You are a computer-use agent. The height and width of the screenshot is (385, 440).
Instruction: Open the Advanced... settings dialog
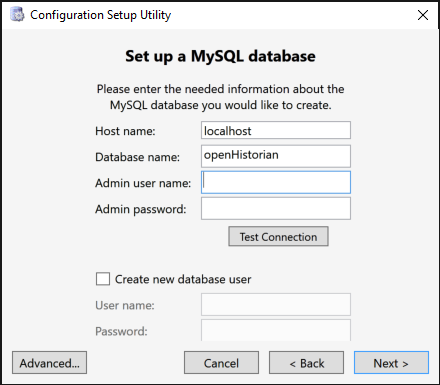[50, 363]
